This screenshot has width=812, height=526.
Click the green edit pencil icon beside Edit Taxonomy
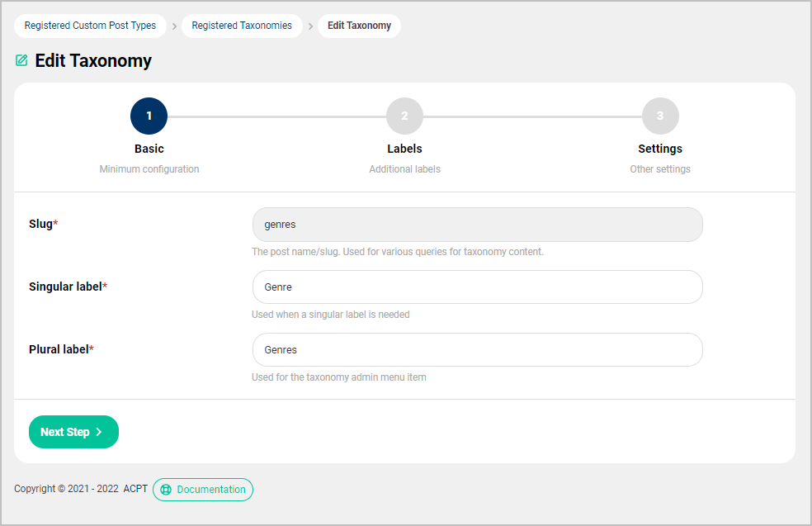click(x=21, y=60)
